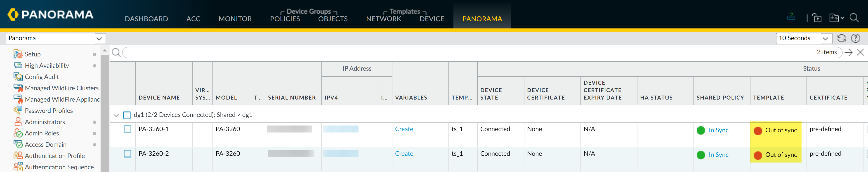Collapse the dg1 device group row
The height and width of the screenshot is (172, 868).
click(116, 115)
